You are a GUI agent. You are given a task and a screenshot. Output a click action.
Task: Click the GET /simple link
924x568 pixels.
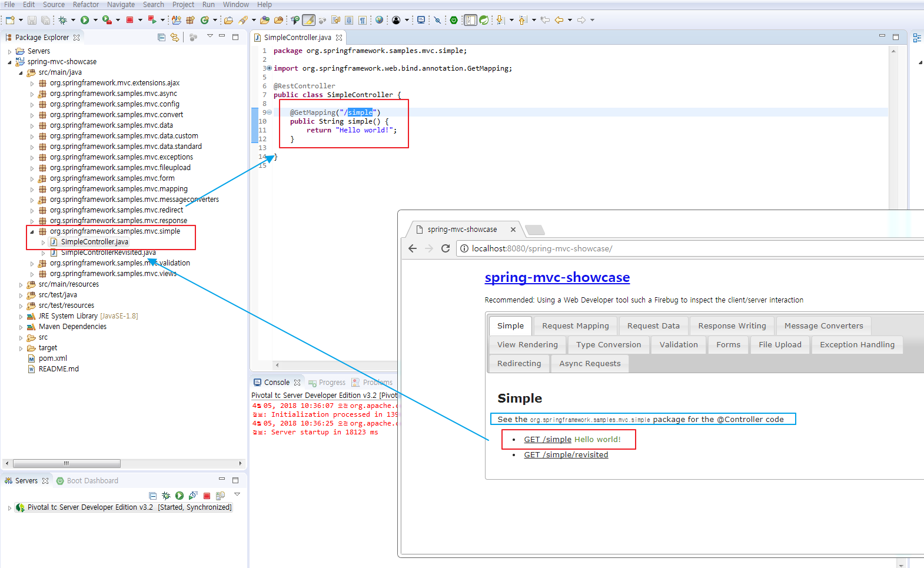coord(547,439)
